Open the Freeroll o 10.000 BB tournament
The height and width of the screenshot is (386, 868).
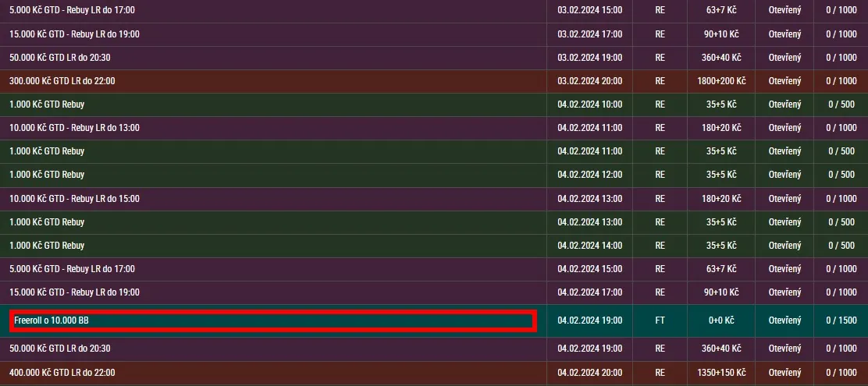[52, 320]
